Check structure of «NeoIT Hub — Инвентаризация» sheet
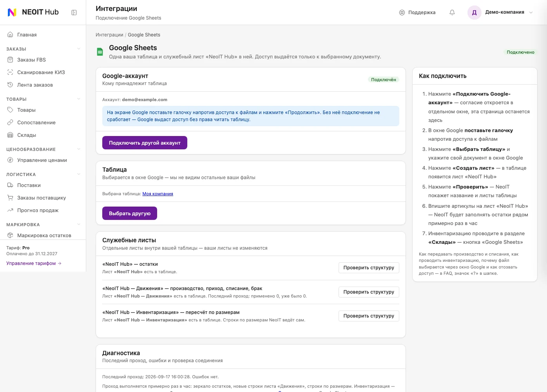 coord(369,316)
